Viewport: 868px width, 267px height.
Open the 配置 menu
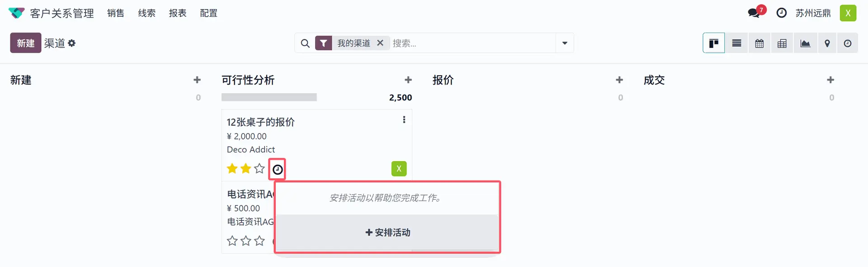click(x=209, y=13)
